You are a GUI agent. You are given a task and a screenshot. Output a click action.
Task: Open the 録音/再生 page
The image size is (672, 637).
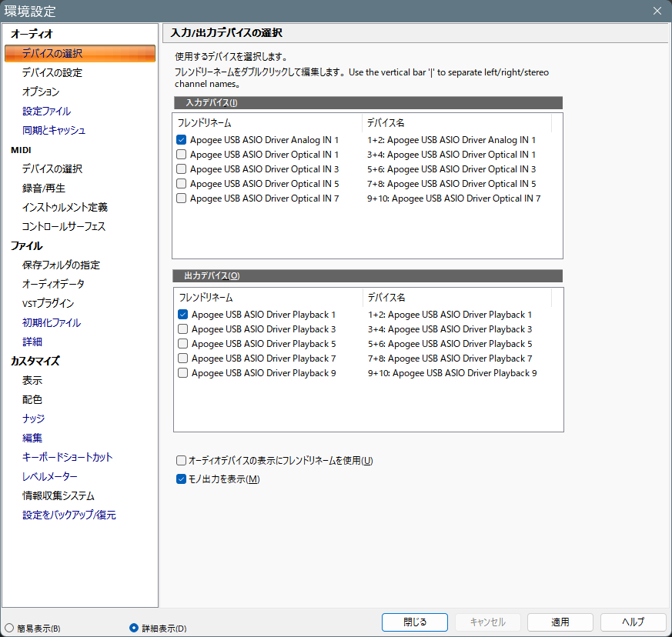(44, 188)
